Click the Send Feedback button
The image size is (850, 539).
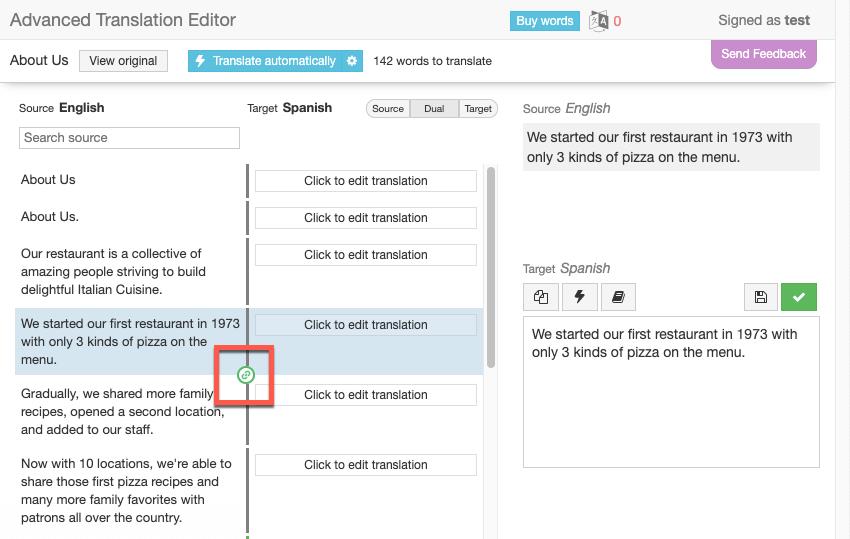pos(763,54)
